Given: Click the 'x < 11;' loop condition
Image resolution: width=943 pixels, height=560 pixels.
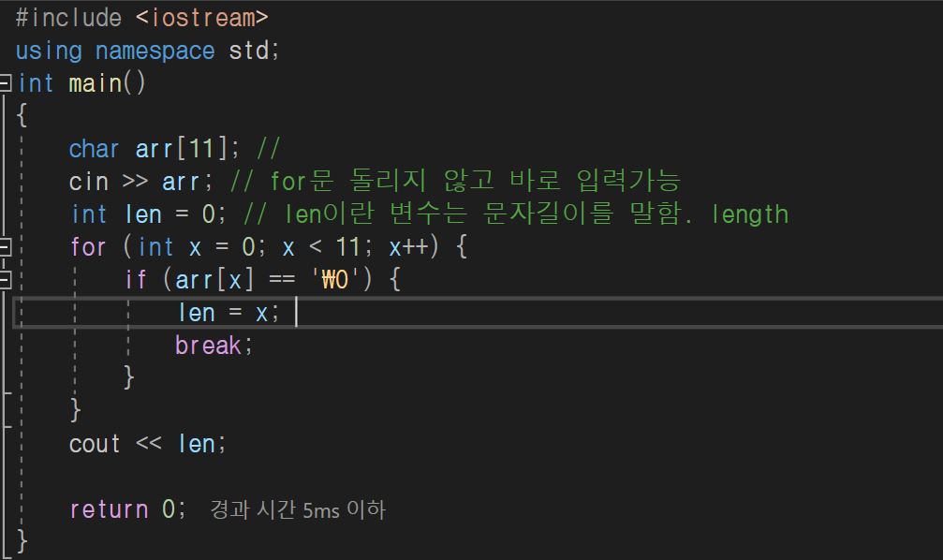Looking at the screenshot, I should (328, 247).
